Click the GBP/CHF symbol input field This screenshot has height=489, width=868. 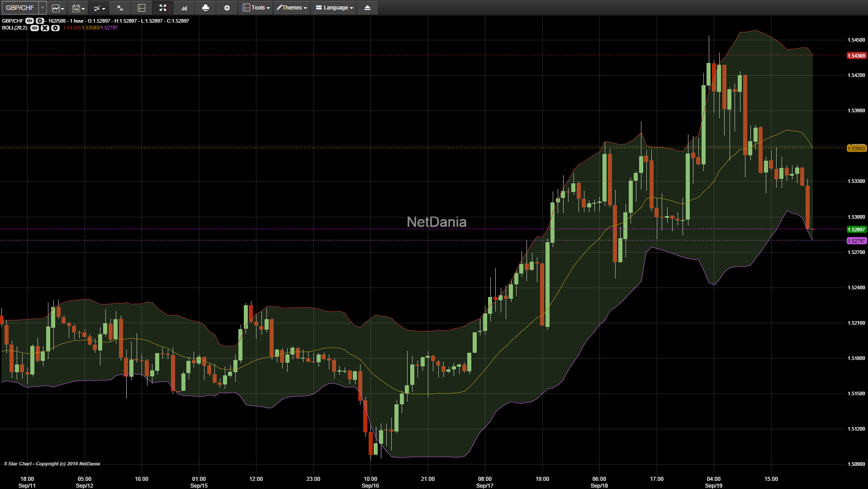coord(20,8)
